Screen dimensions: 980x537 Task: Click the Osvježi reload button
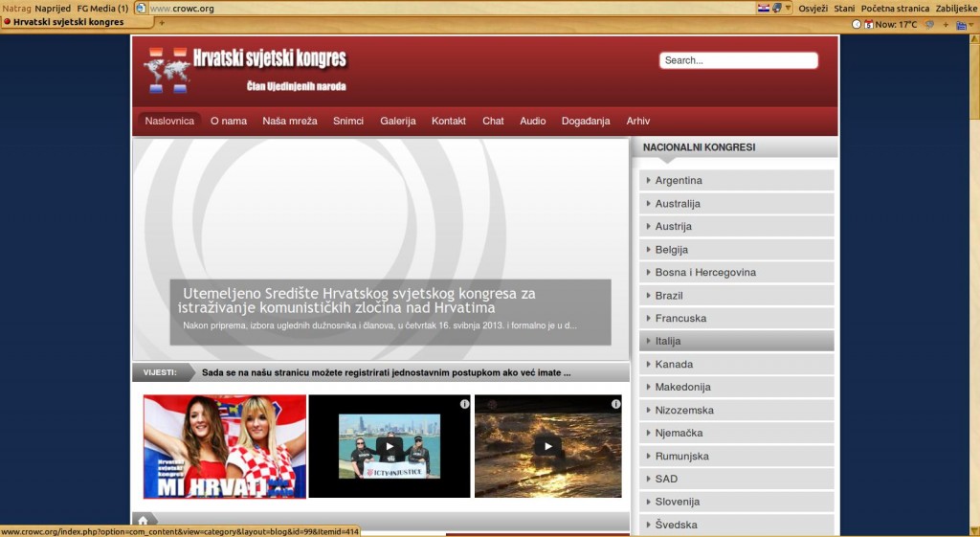pyautogui.click(x=813, y=8)
